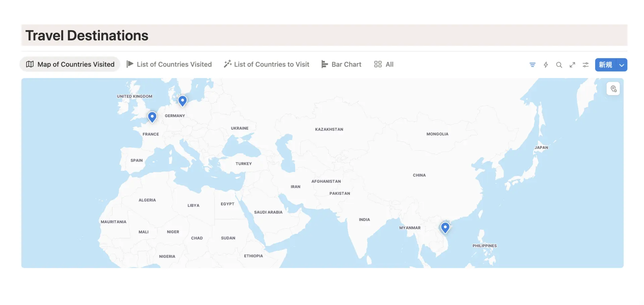Click the UKRAINE map label

pos(239,128)
